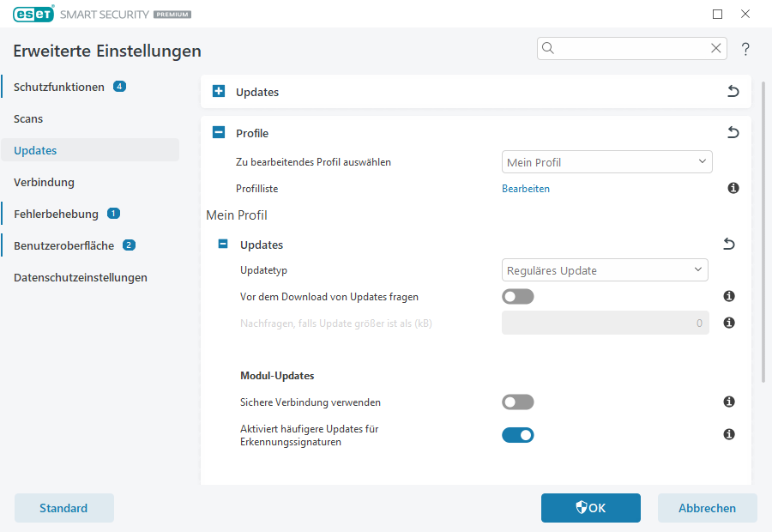Open help via the question mark icon

click(745, 49)
